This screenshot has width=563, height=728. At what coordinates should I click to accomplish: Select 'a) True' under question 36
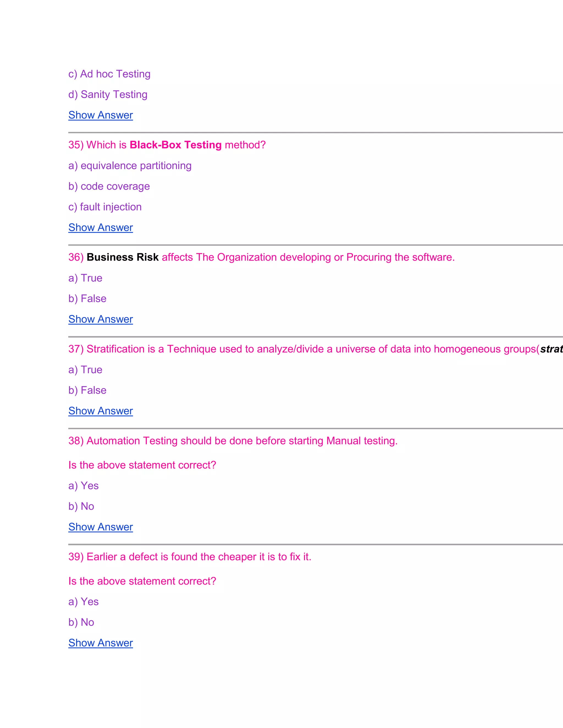coord(85,278)
